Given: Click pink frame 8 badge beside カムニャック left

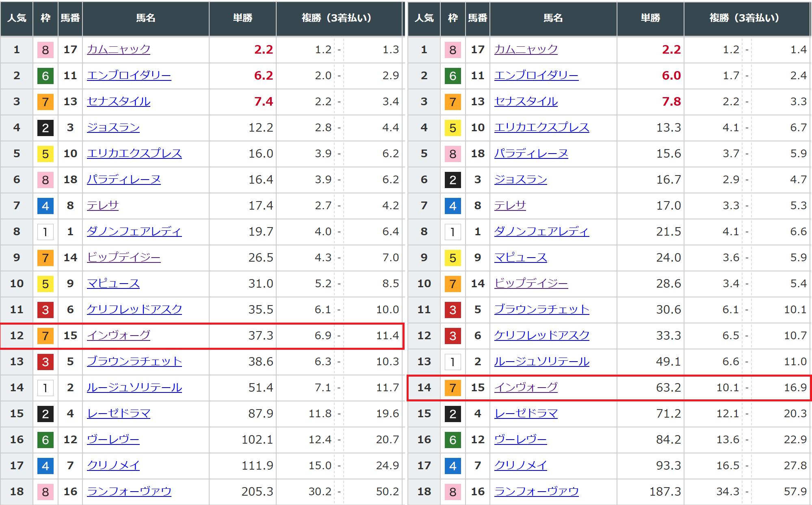Looking at the screenshot, I should tap(45, 50).
